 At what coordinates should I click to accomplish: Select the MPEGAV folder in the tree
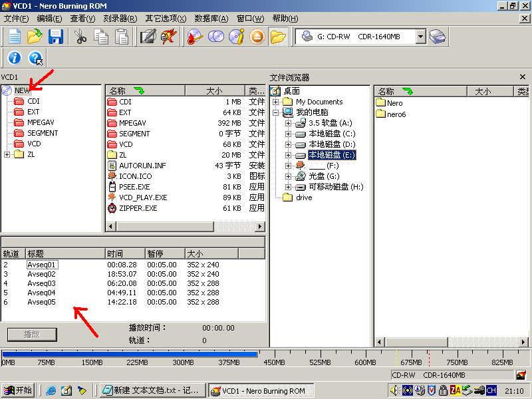41,122
